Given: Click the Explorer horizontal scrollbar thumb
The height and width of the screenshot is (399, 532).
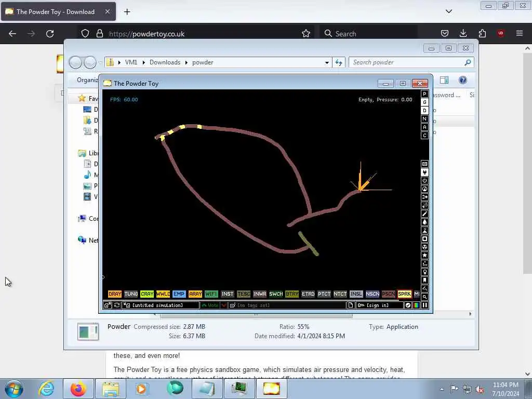Looking at the screenshot, I should coord(256,315).
